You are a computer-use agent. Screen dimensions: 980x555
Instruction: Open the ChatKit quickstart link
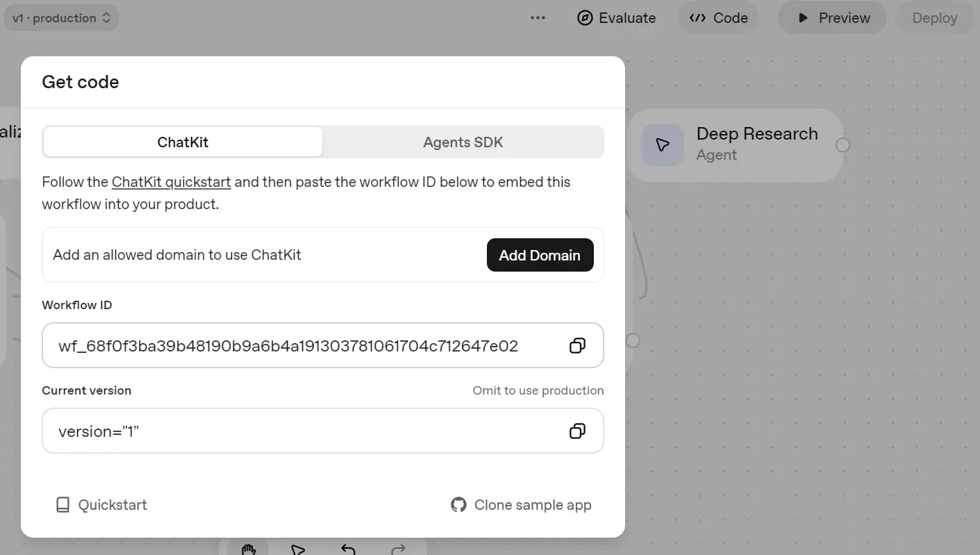171,181
